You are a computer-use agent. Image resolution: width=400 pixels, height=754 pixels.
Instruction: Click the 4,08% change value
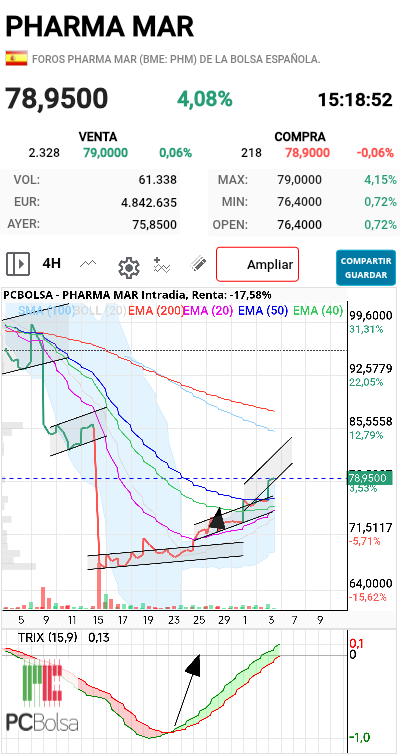pyautogui.click(x=205, y=99)
